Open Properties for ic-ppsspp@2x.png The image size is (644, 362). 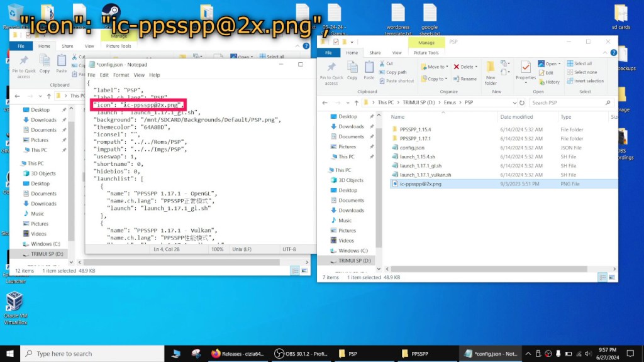[526, 69]
